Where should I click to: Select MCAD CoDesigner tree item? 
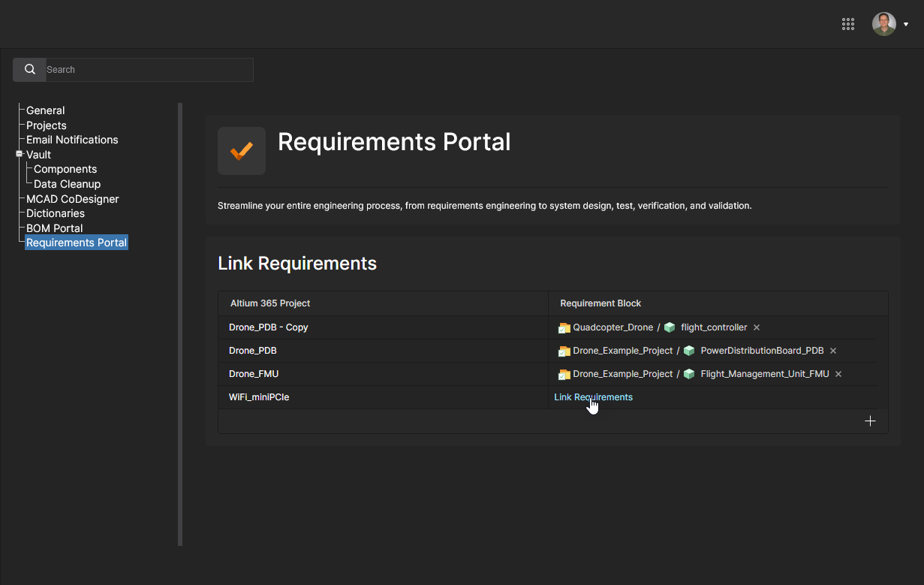[73, 199]
